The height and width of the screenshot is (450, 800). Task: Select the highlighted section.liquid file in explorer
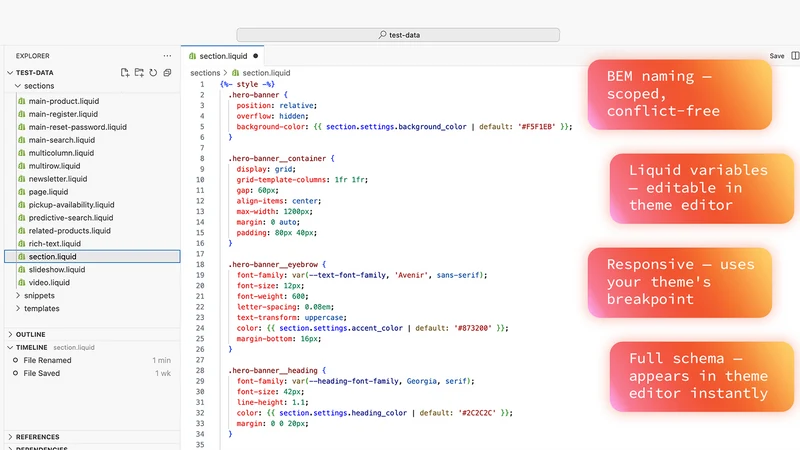point(92,257)
